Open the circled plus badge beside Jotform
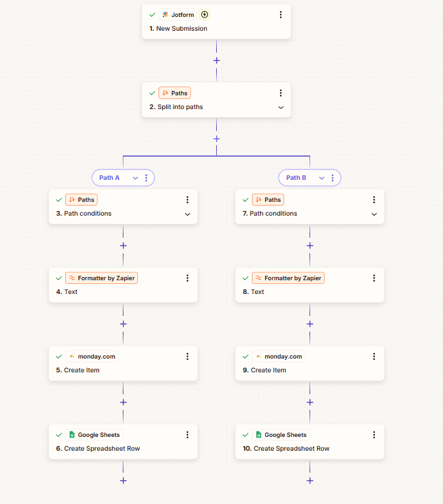The image size is (443, 504). (x=203, y=14)
